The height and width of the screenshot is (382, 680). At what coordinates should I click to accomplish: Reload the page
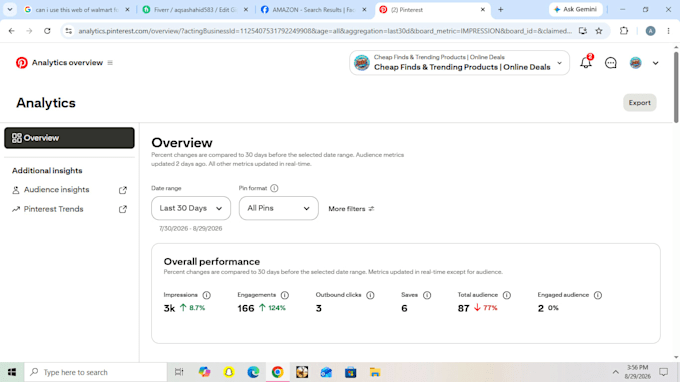[x=47, y=31]
